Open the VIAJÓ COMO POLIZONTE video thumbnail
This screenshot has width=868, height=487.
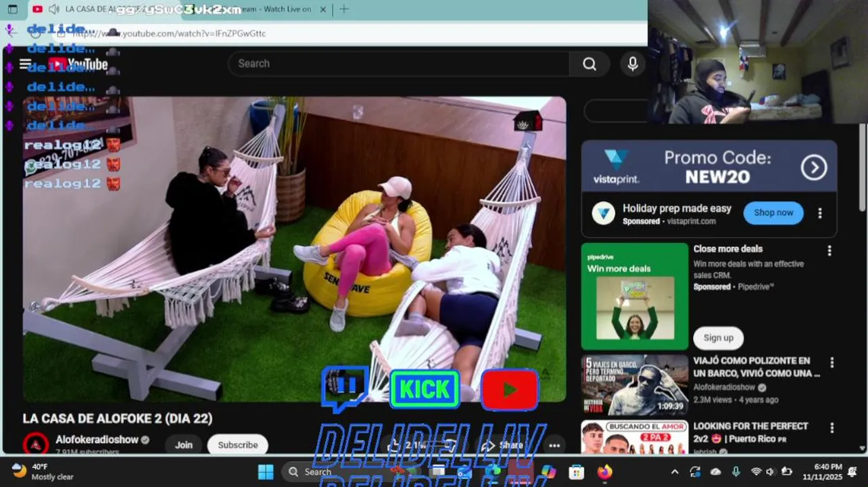pyautogui.click(x=635, y=385)
